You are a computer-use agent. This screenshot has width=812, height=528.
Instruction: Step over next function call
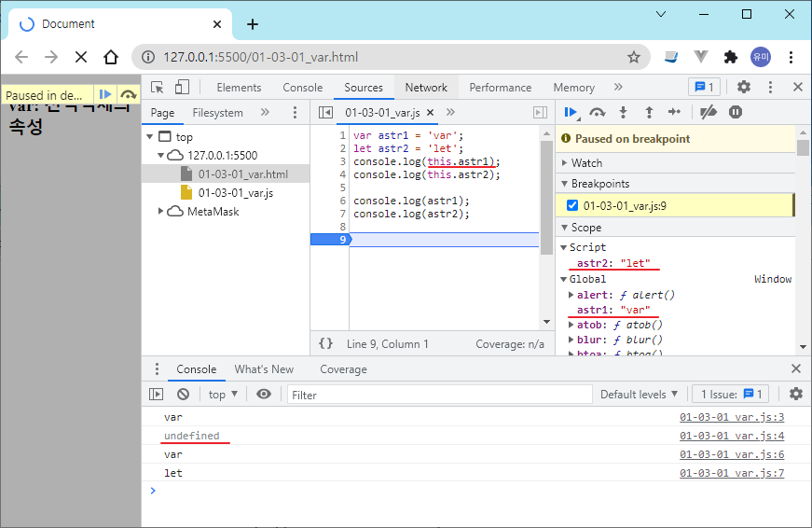point(598,112)
